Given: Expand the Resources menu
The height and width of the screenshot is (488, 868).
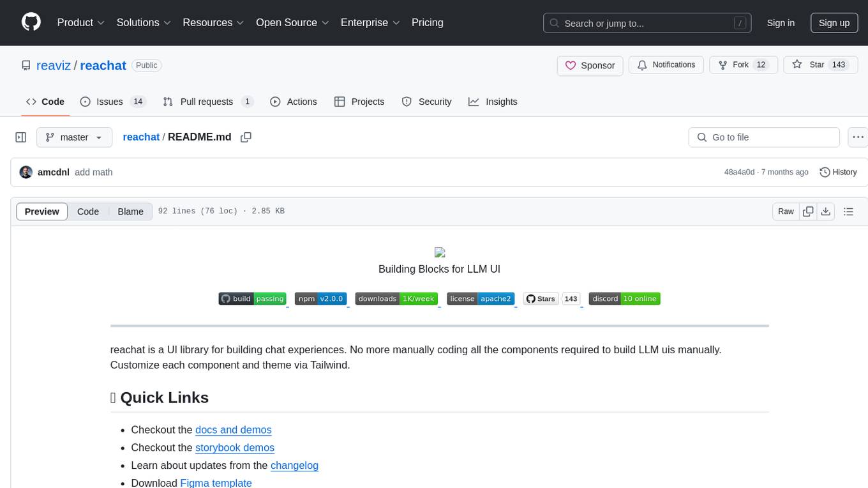Looking at the screenshot, I should [x=214, y=22].
